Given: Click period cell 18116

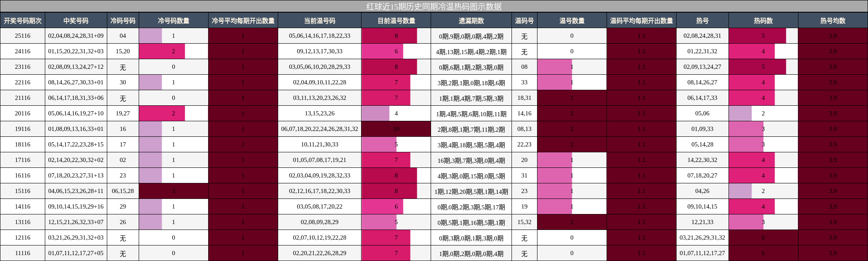Looking at the screenshot, I should point(23,144).
